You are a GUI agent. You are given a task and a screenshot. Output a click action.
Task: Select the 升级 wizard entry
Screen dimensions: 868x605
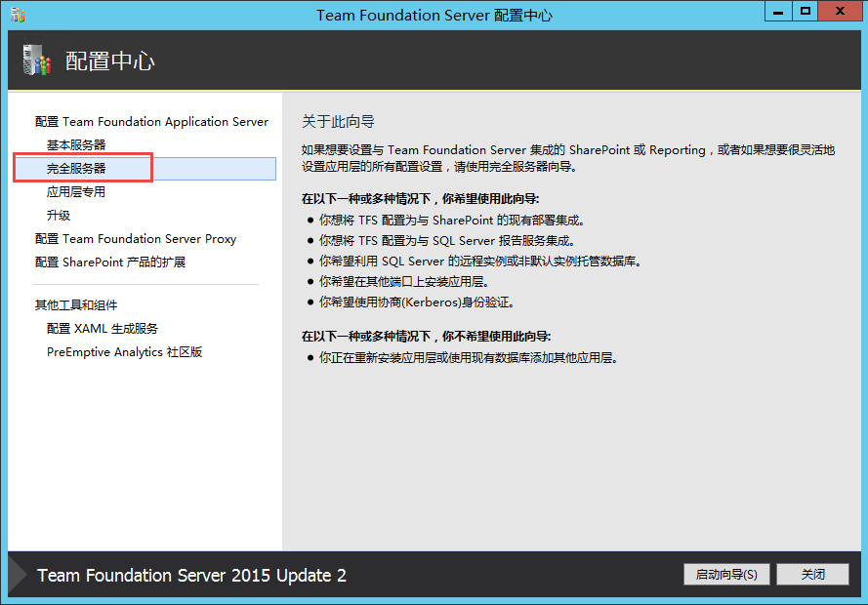point(59,215)
